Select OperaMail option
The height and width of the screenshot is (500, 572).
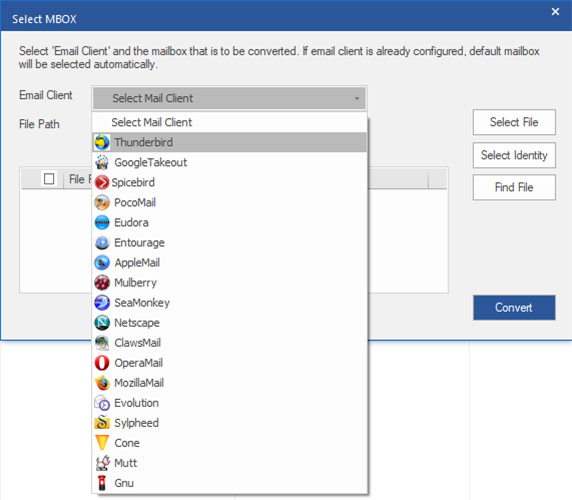tap(229, 363)
